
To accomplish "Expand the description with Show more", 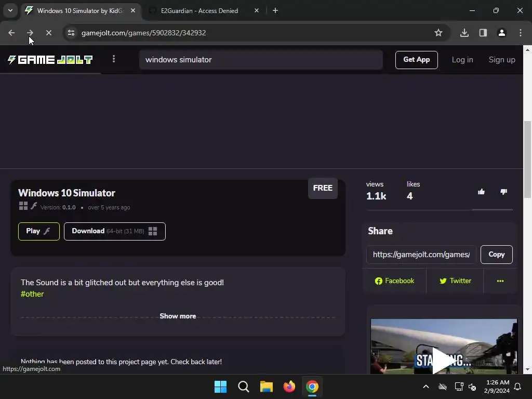I will tap(178, 316).
